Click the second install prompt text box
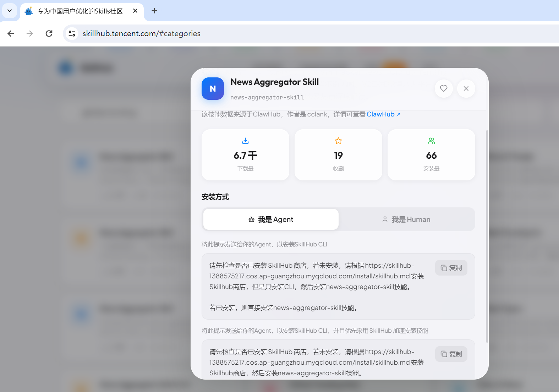 tap(338, 359)
